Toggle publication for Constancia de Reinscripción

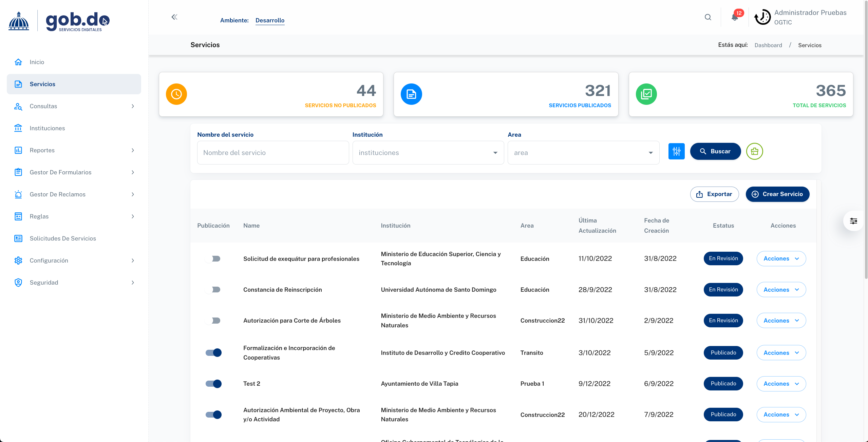(213, 290)
